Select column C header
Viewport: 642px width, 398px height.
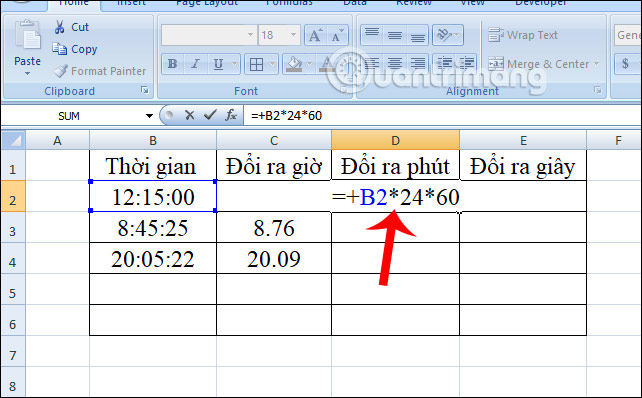coord(274,140)
